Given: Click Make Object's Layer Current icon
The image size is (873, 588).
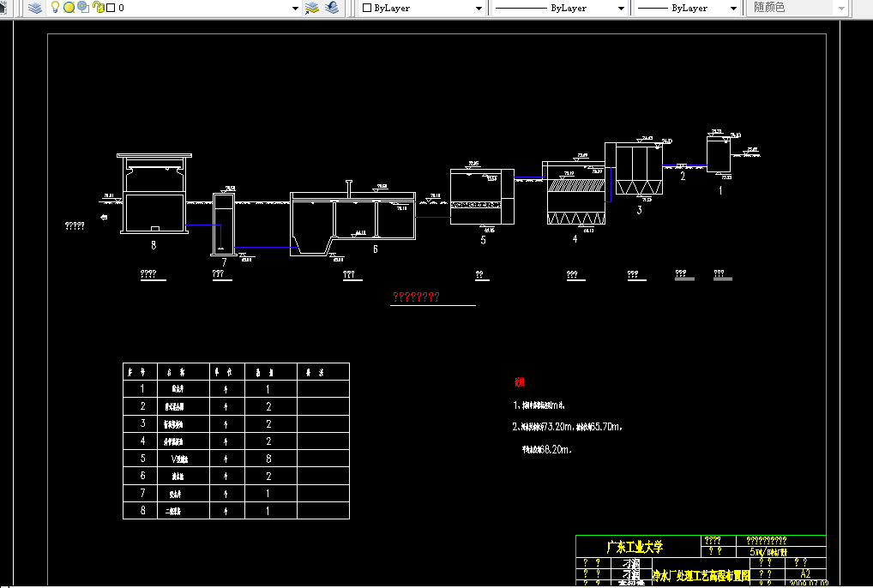Looking at the screenshot, I should [x=312, y=8].
